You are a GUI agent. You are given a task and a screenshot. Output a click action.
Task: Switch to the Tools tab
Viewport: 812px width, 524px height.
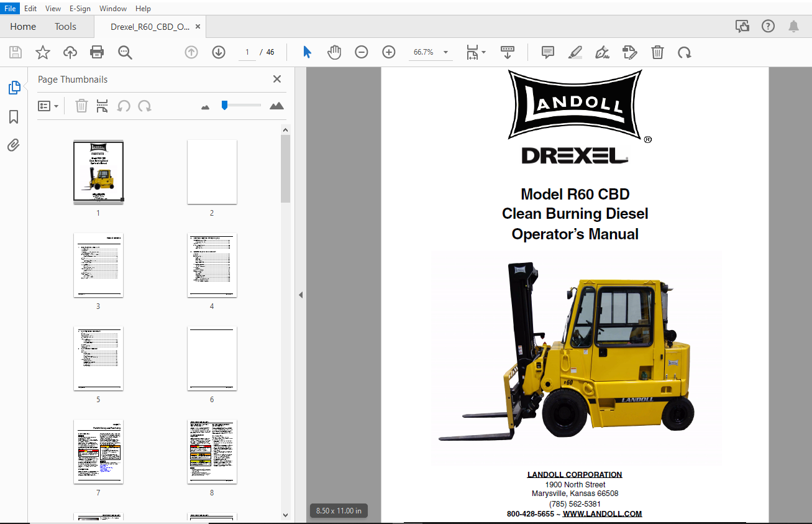(x=65, y=26)
